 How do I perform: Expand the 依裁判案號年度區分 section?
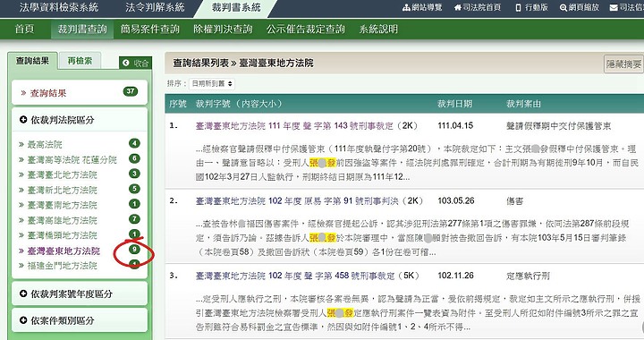[x=80, y=293]
